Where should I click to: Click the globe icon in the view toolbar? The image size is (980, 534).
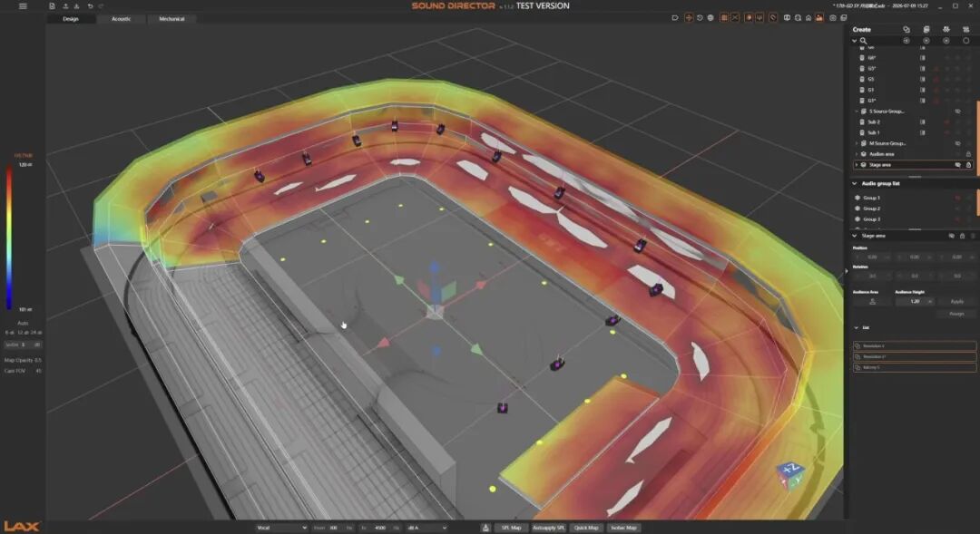click(x=710, y=18)
